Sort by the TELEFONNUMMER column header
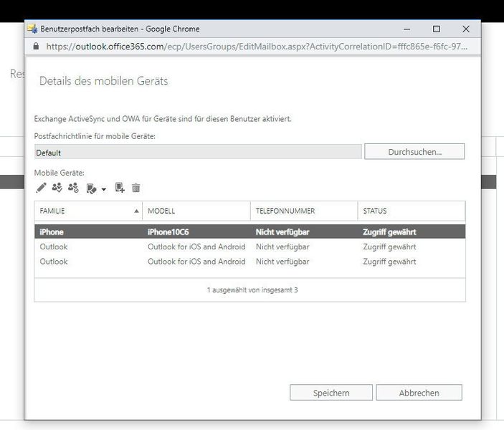The width and height of the screenshot is (504, 430). (x=304, y=211)
